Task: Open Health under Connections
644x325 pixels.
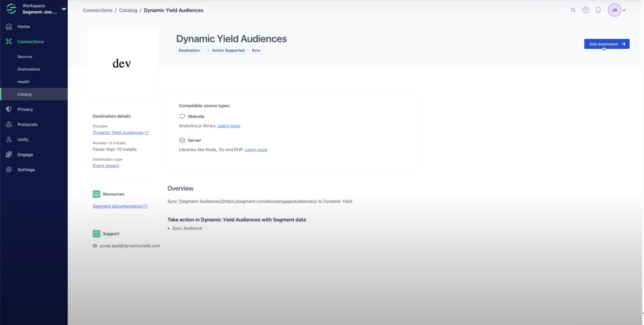Action: [24, 82]
